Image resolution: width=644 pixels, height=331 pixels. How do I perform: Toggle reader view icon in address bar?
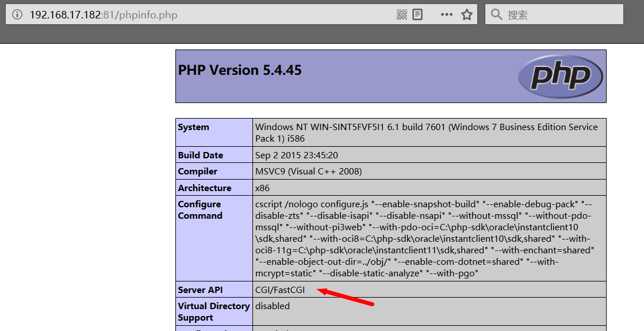(417, 14)
